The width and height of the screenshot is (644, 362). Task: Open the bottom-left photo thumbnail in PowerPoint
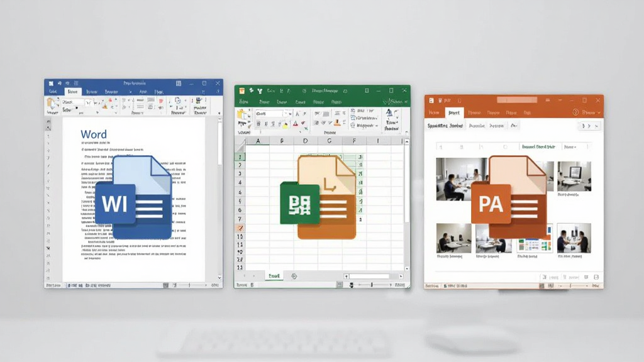[x=453, y=238]
